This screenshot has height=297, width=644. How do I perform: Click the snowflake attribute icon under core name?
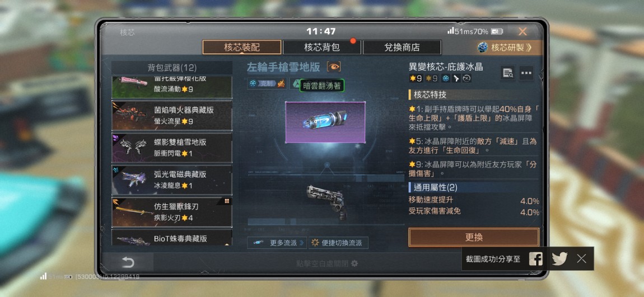[446, 78]
